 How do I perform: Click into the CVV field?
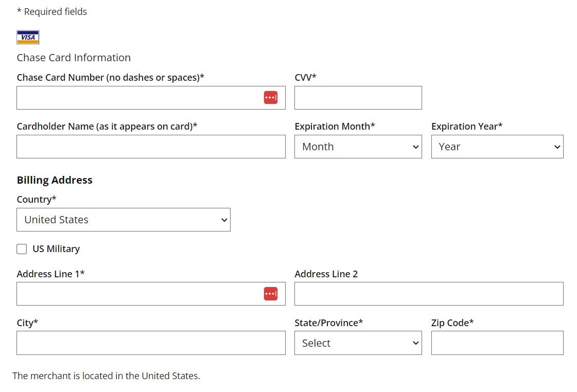coord(358,98)
